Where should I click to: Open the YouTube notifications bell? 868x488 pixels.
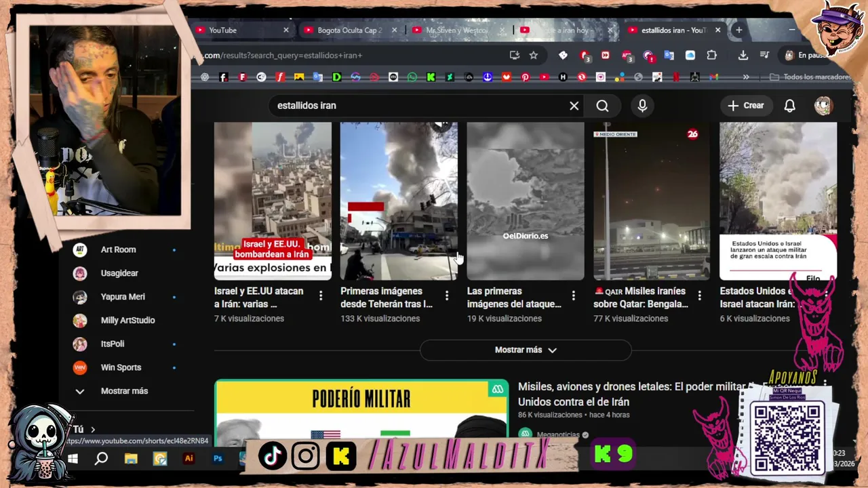tap(789, 106)
